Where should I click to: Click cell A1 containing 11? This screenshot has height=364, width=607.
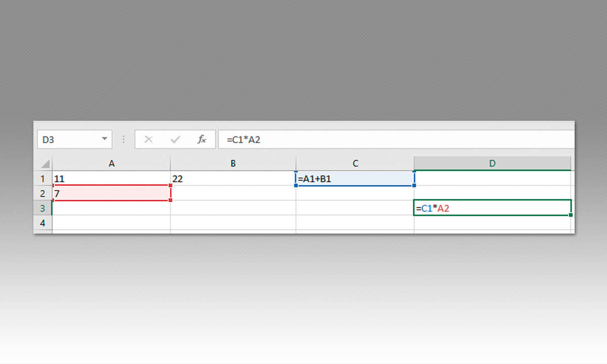(x=111, y=178)
